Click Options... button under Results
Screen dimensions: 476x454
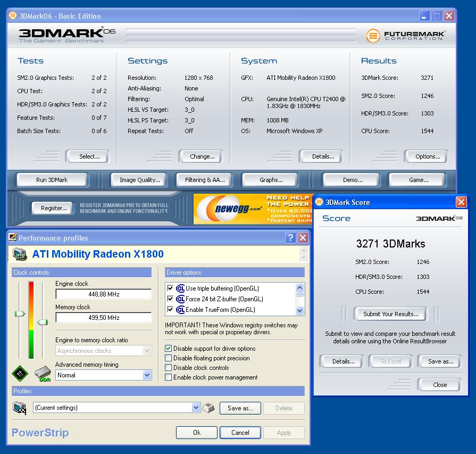coord(426,156)
